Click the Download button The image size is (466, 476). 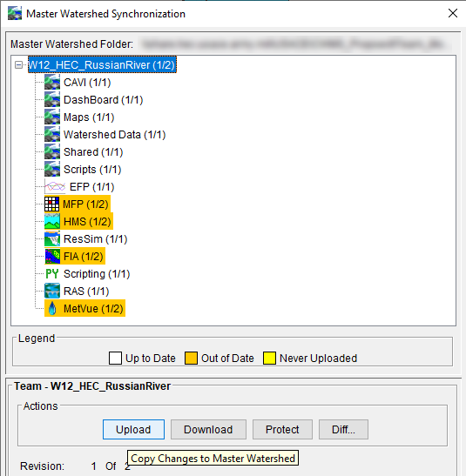click(x=208, y=429)
